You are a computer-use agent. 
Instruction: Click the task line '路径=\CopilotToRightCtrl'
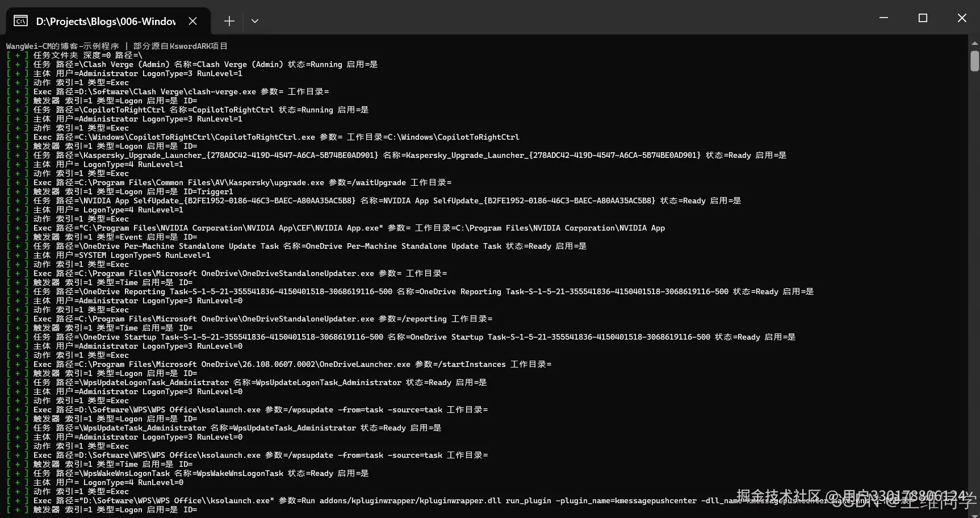pyautogui.click(x=187, y=110)
